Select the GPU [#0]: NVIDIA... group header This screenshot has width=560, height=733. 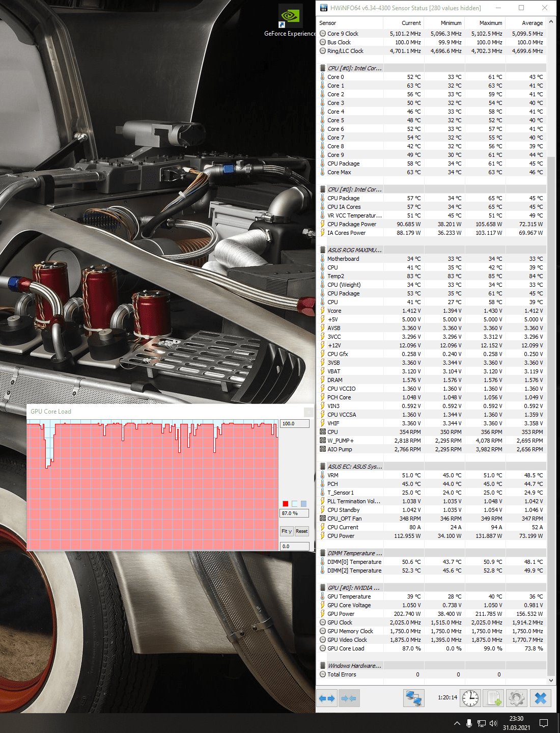[431, 588]
